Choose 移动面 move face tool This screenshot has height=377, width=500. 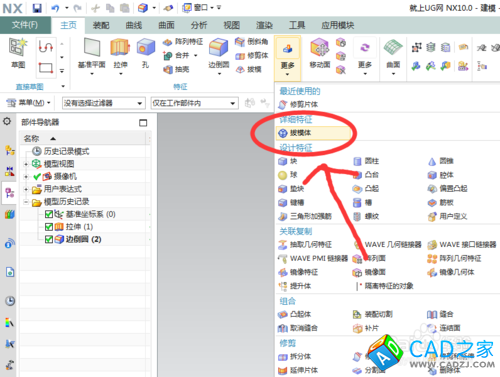click(320, 48)
